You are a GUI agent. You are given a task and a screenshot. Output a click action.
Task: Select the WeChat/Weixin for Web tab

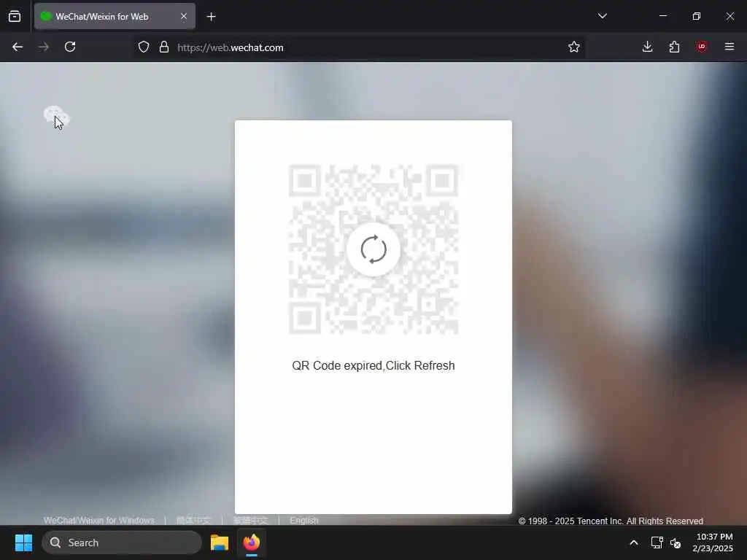115,17
